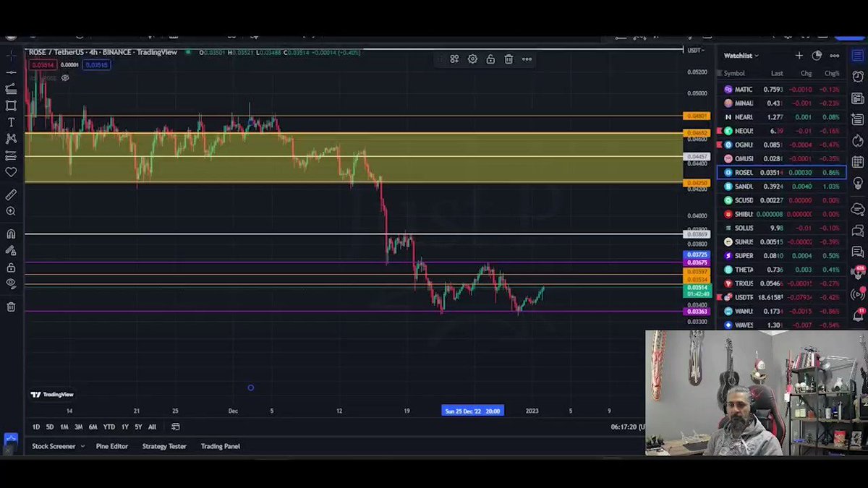Select the Text annotation tool

[11, 122]
